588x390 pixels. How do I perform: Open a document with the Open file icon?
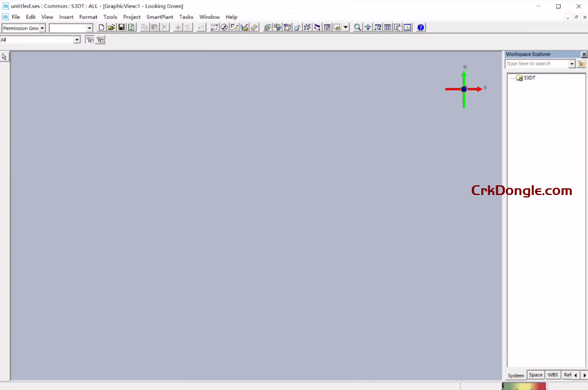[111, 27]
